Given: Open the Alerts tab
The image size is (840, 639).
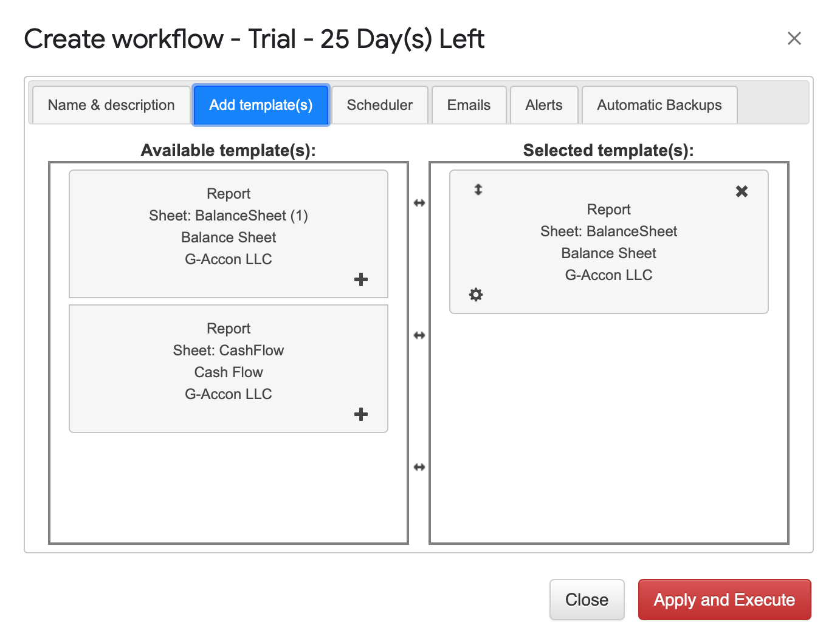Looking at the screenshot, I should click(x=543, y=105).
